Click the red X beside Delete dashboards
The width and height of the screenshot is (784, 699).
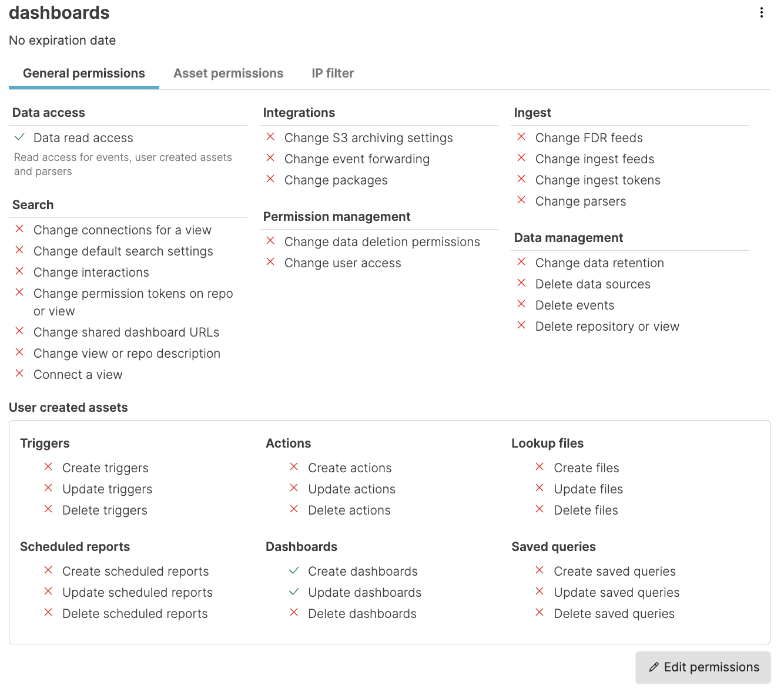[294, 613]
